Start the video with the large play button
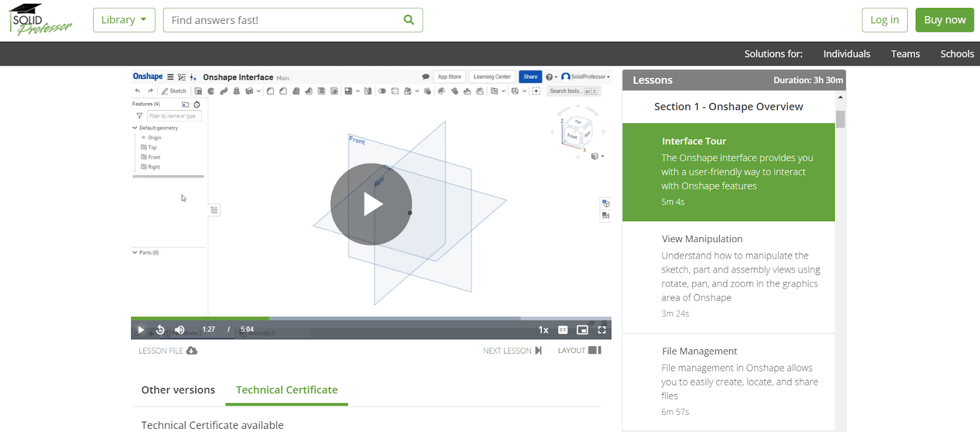Image resolution: width=980 pixels, height=432 pixels. pos(371,204)
